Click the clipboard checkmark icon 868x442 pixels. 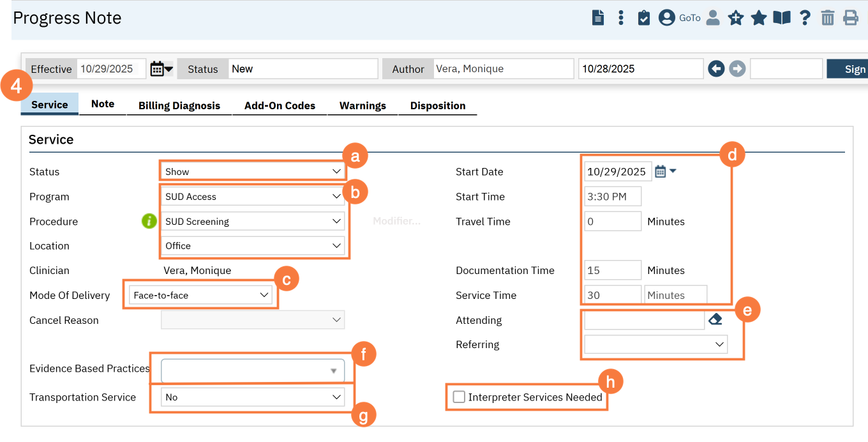(644, 18)
